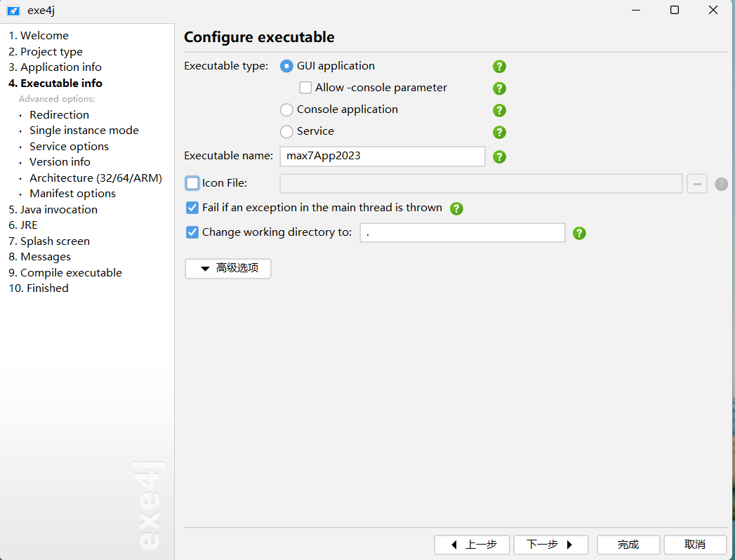
Task: Focus the Executable name text field
Action: [x=382, y=156]
